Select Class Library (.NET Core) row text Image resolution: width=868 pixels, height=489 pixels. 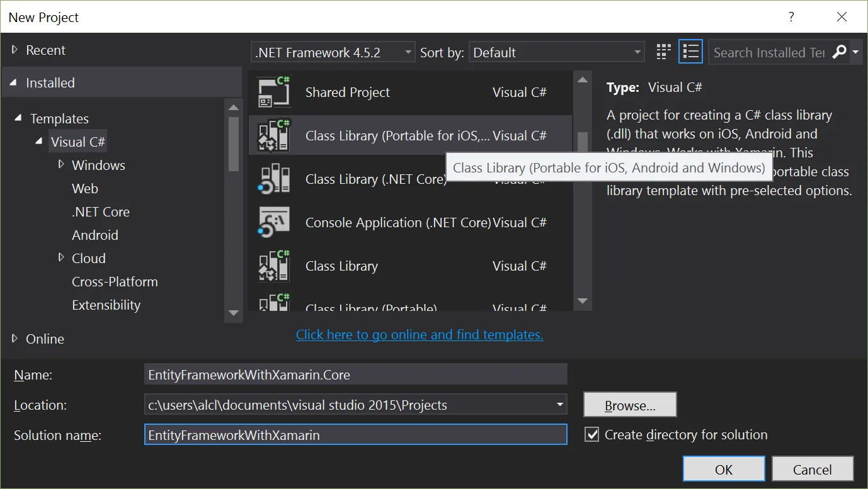(x=375, y=179)
